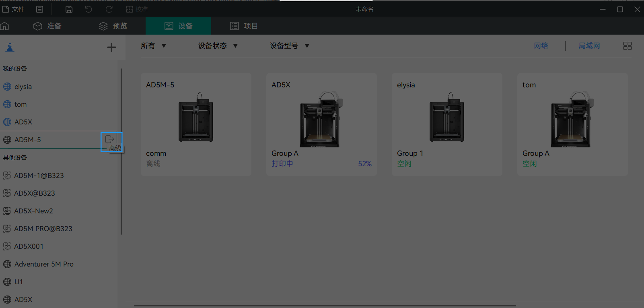Click the 其他设备 section header
Image resolution: width=644 pixels, height=308 pixels.
(15, 157)
